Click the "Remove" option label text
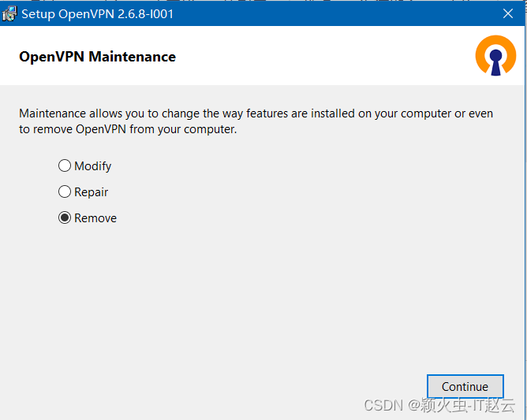The image size is (527, 420). (x=95, y=218)
